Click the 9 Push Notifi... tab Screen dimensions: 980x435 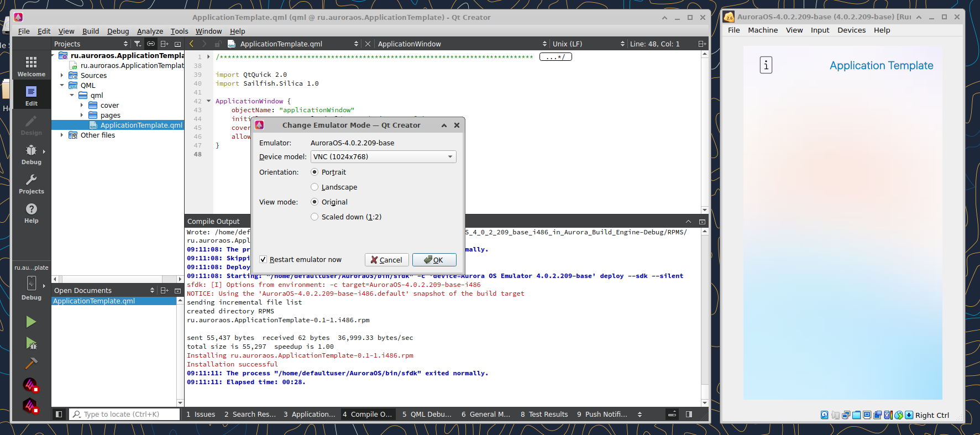point(602,414)
